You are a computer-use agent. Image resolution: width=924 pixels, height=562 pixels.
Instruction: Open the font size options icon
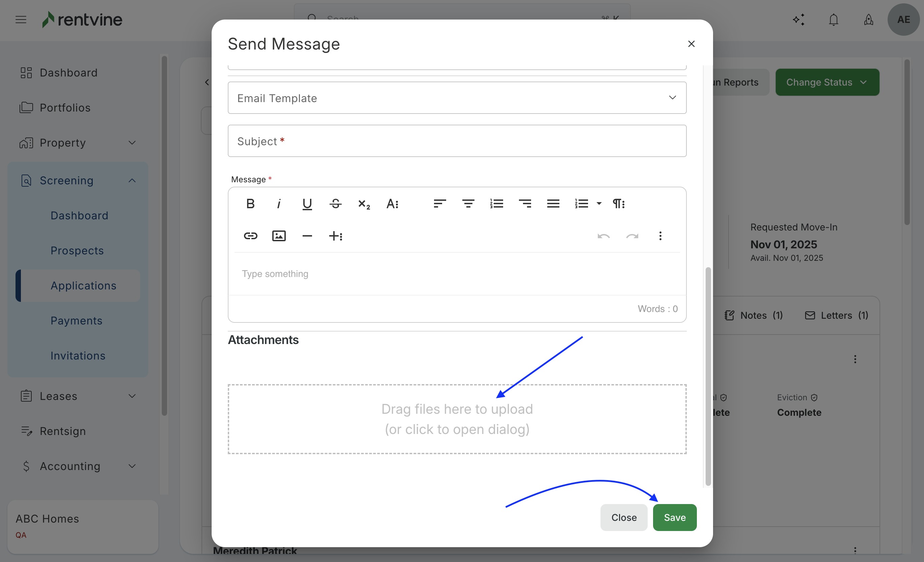pyautogui.click(x=392, y=204)
